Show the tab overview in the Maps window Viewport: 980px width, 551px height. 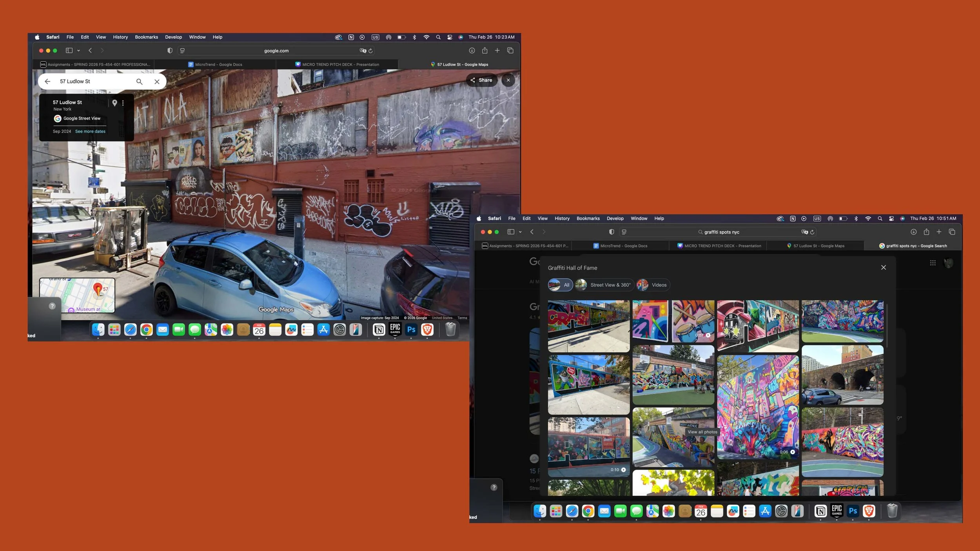510,51
